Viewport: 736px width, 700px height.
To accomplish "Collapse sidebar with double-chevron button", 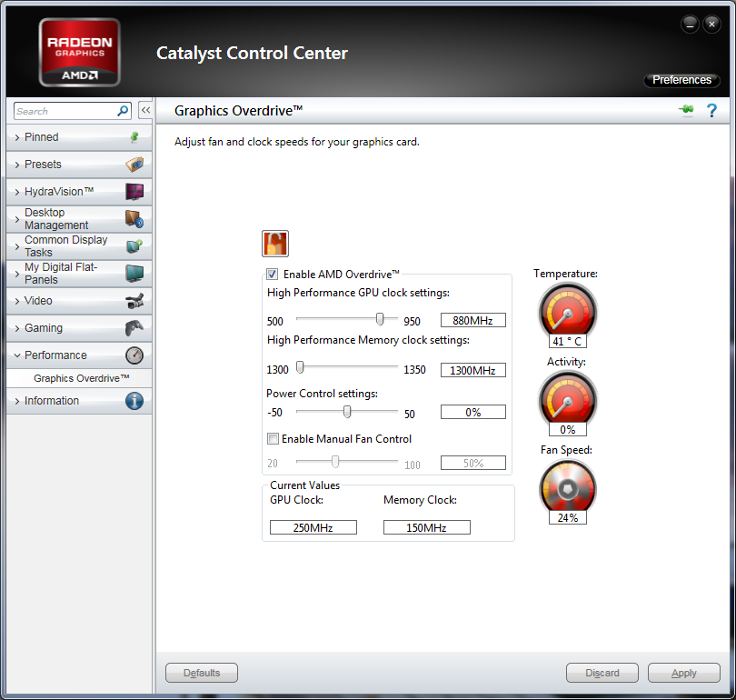I will tap(145, 110).
